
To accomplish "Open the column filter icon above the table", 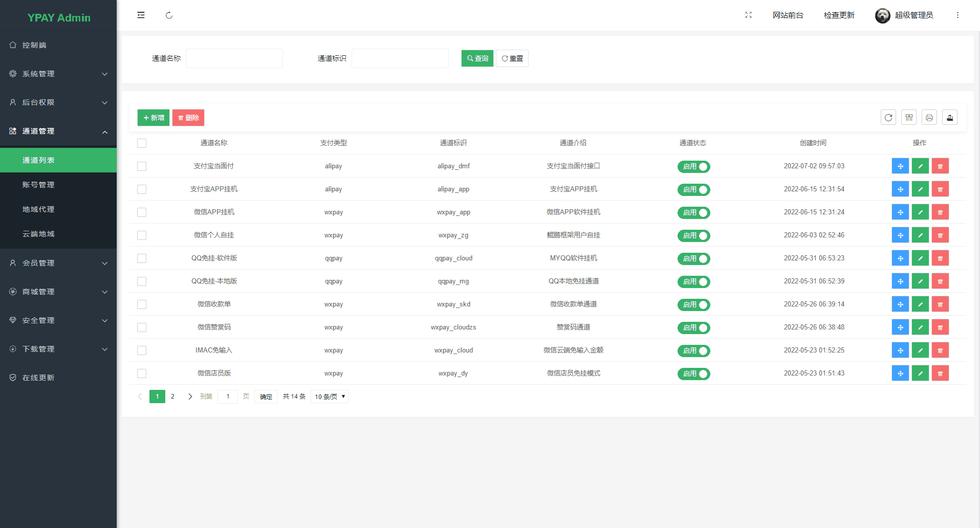I will 909,118.
